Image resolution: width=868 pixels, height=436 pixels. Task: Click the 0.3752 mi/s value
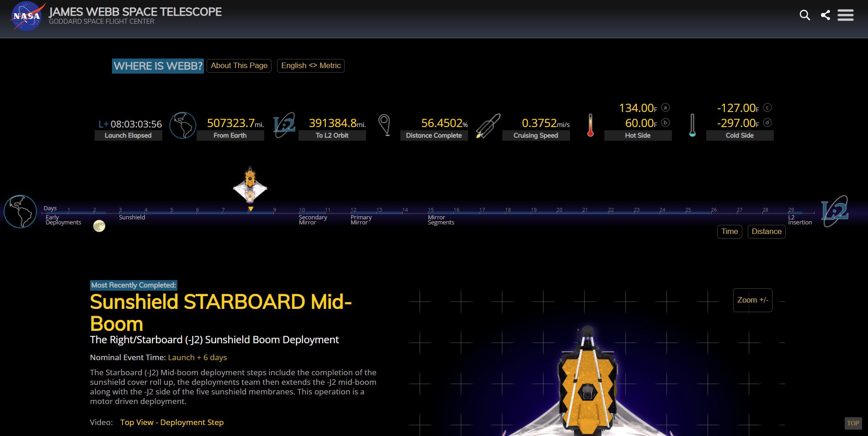pos(546,123)
